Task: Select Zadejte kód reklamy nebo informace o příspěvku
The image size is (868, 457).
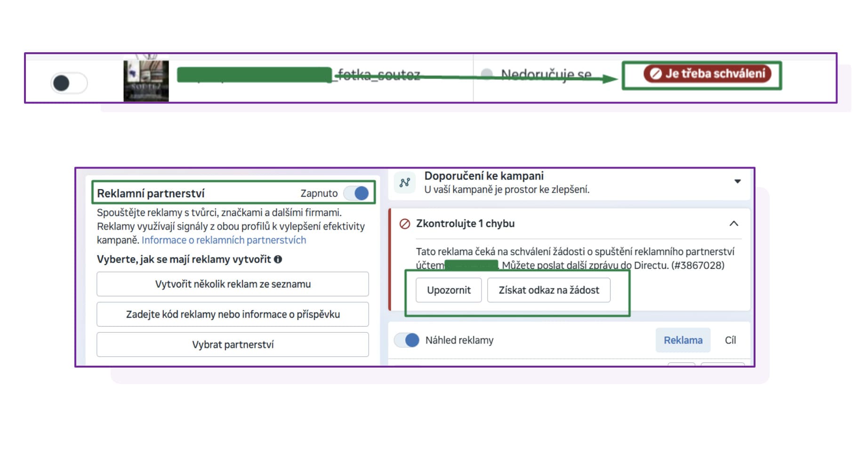Action: tap(233, 314)
